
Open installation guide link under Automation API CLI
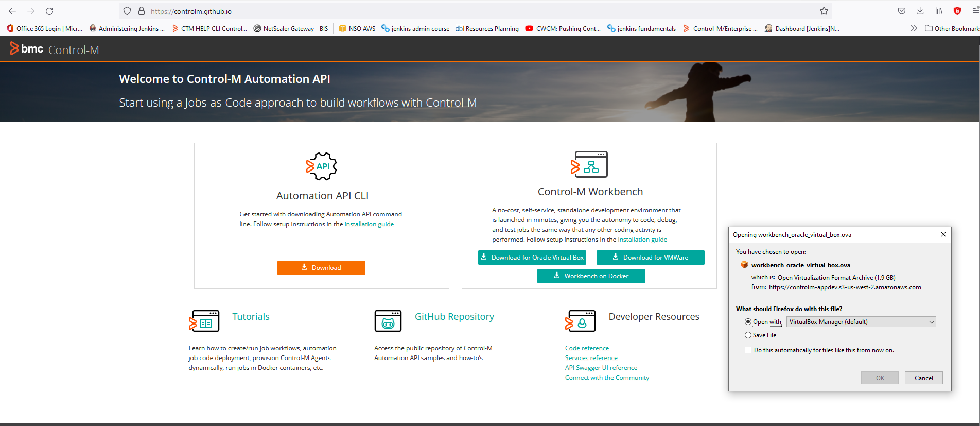(x=369, y=224)
